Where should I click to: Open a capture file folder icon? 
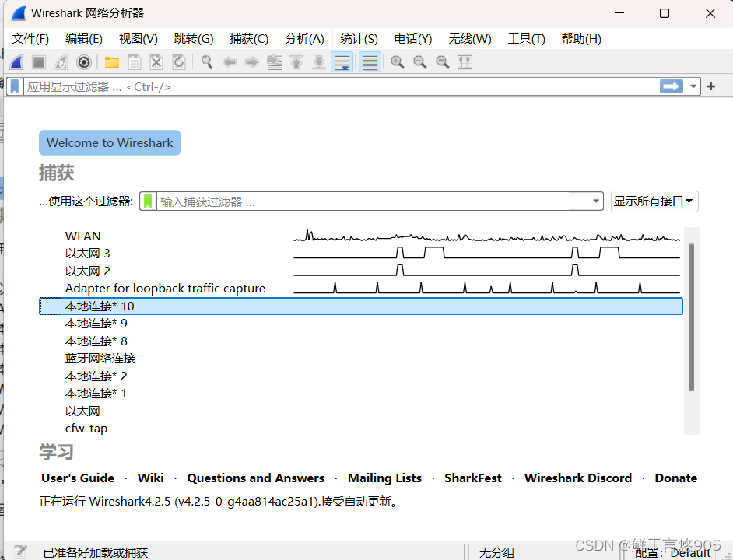(112, 62)
